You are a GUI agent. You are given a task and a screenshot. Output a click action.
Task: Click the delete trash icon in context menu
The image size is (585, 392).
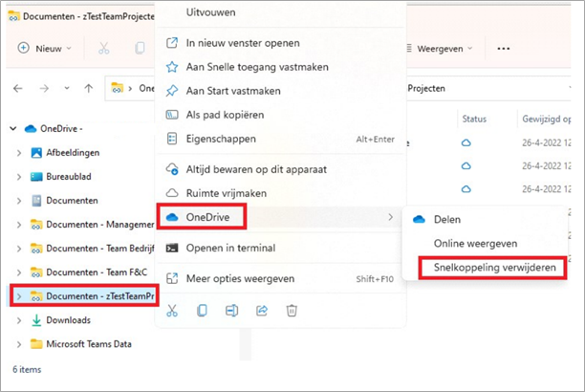click(292, 310)
